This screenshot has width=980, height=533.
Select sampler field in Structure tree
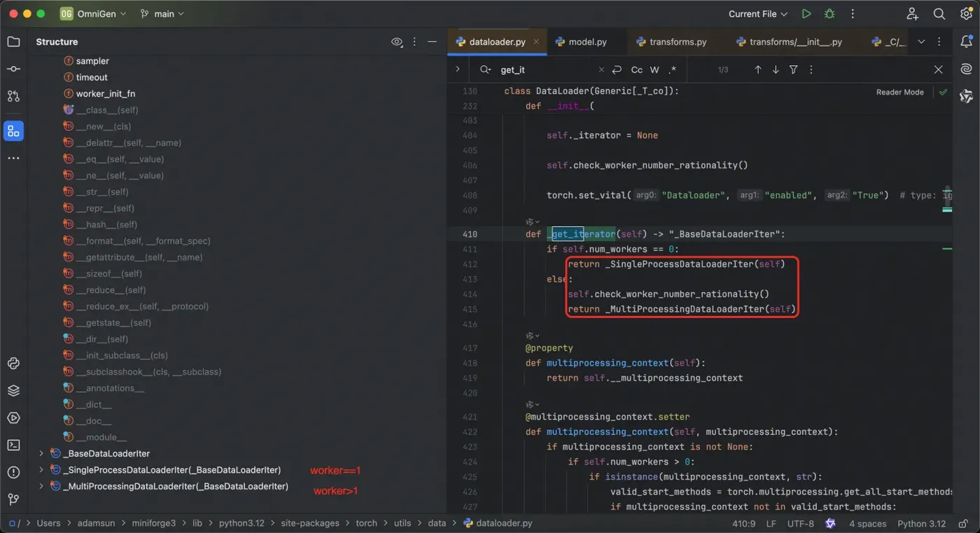[92, 61]
